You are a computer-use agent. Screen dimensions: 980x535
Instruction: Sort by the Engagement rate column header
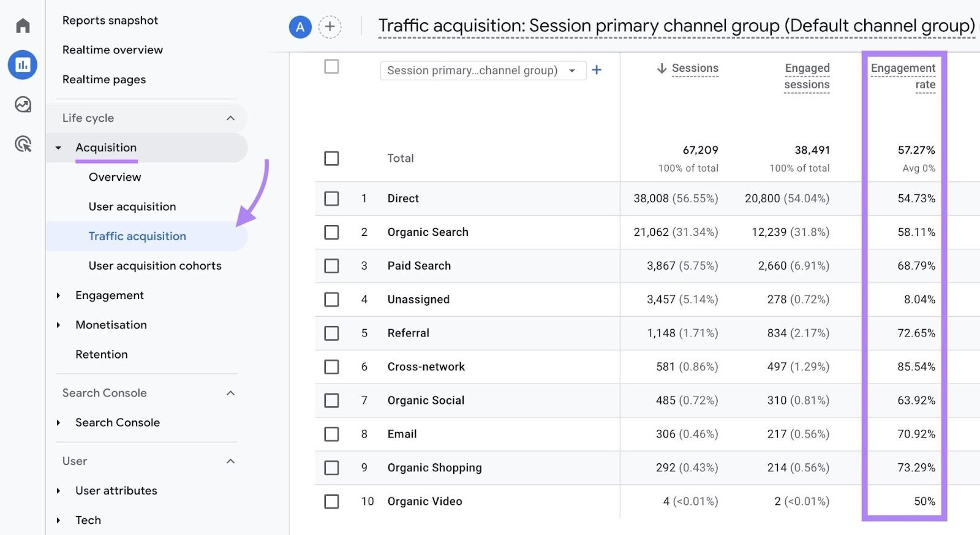[903, 77]
